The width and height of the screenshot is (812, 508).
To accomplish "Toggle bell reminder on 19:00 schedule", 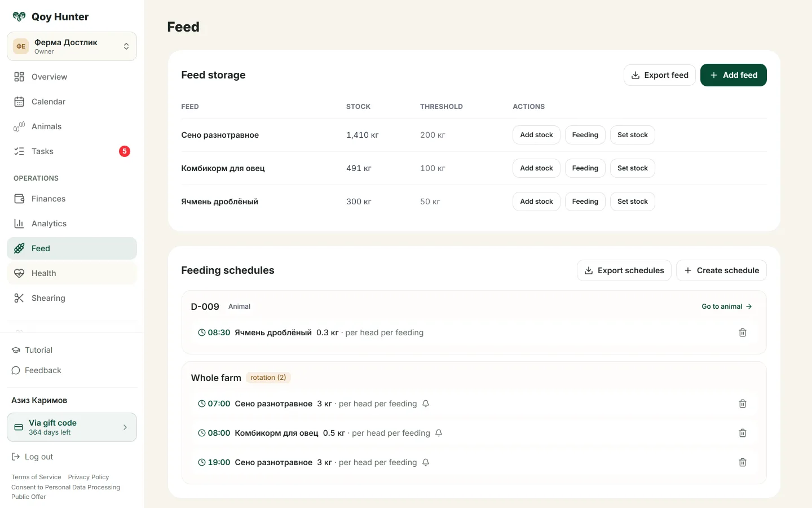I will [x=426, y=462].
